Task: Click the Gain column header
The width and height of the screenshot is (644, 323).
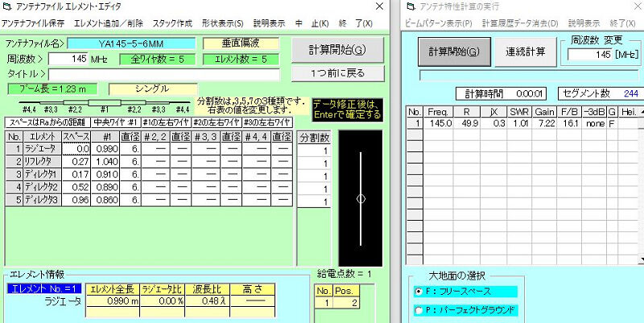Action: coord(545,112)
